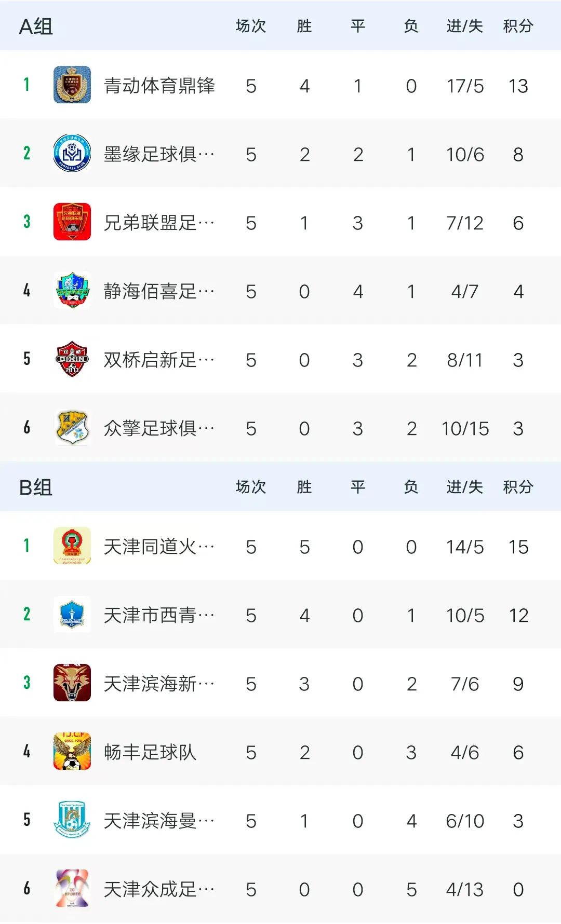Click the 天津滨海曼 striped crest

[72, 820]
